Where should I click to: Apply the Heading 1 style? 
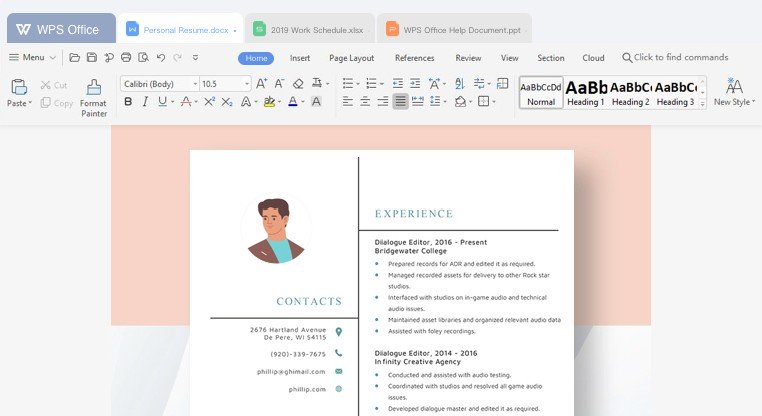(585, 92)
